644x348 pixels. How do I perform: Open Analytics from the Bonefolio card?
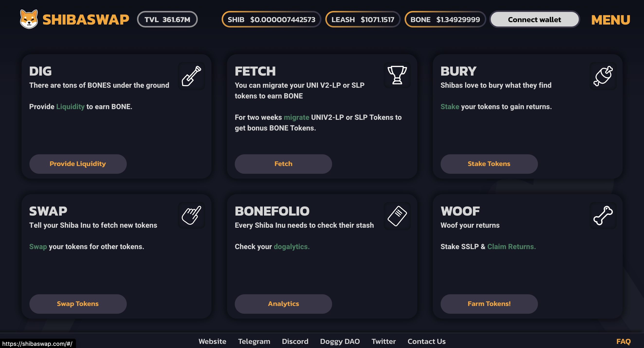(283, 304)
